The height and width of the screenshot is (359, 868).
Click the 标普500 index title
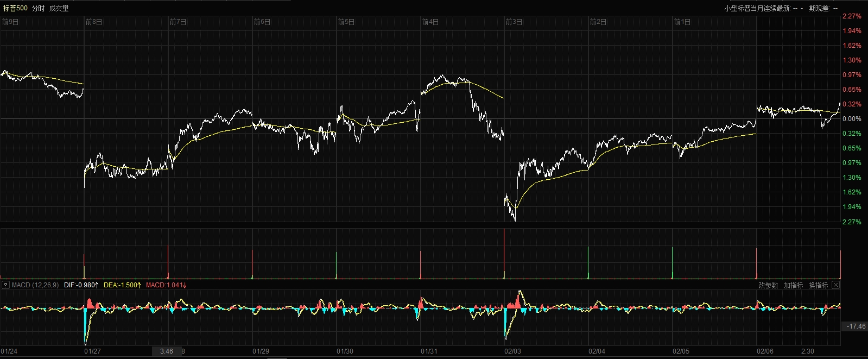click(x=15, y=8)
